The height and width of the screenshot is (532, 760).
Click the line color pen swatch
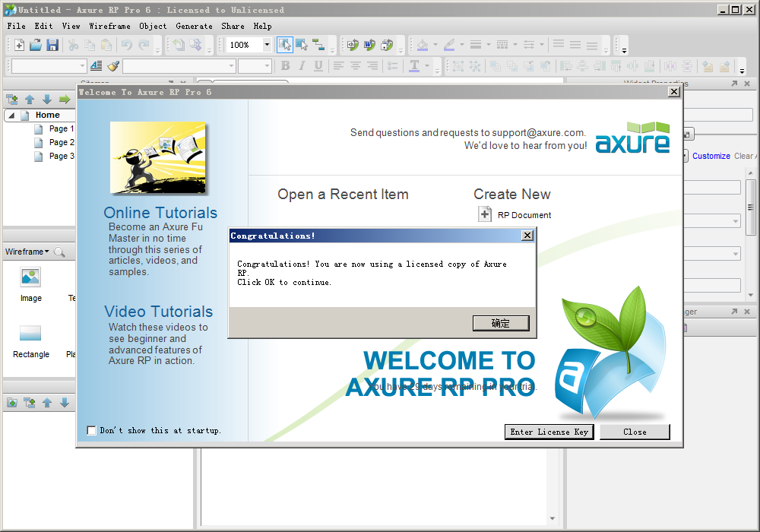tap(449, 45)
